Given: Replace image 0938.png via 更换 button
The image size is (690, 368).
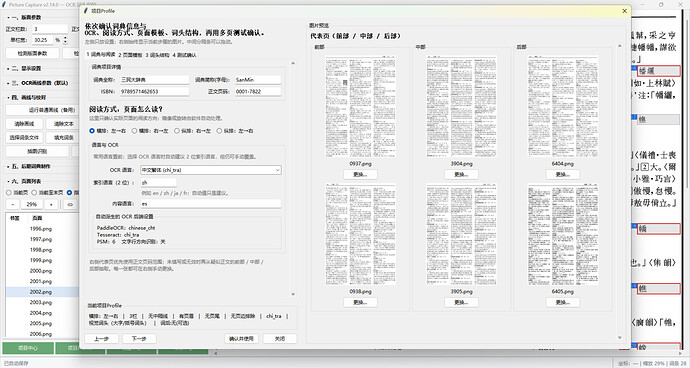Looking at the screenshot, I should point(360,302).
